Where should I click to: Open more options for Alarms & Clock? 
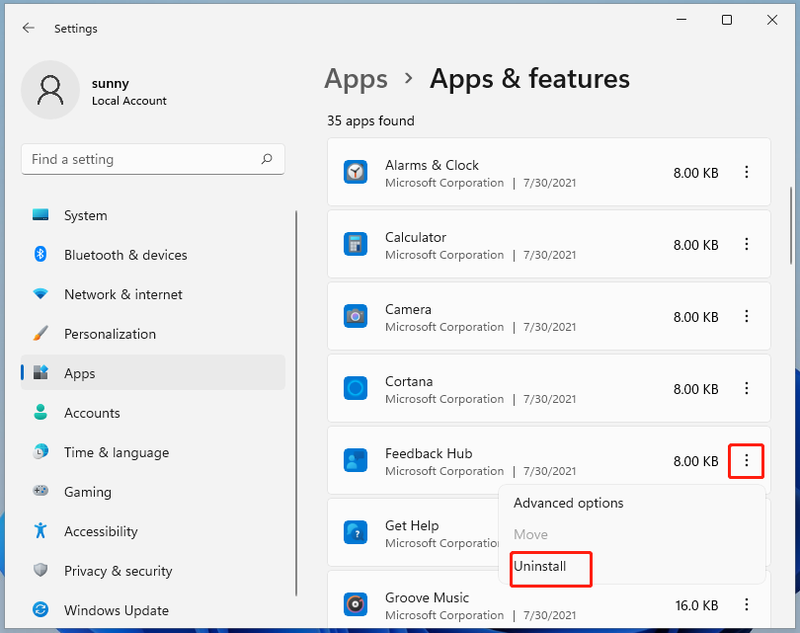click(746, 172)
